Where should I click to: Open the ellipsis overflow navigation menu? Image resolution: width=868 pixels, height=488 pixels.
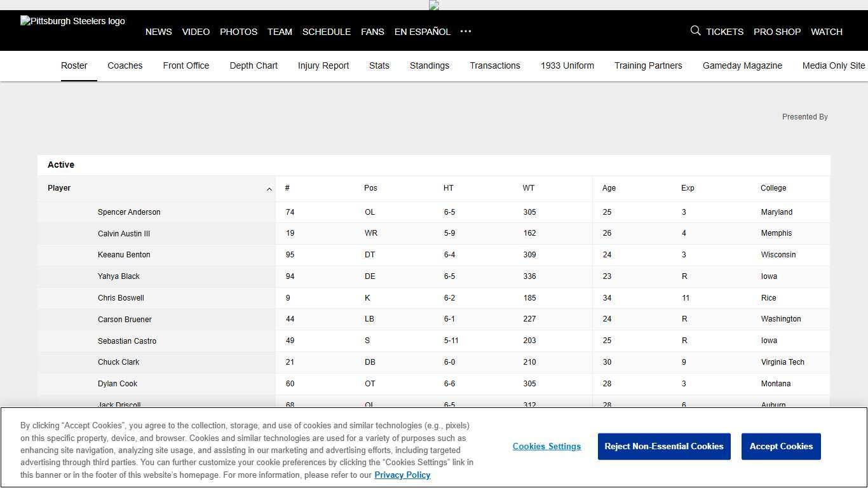[466, 32]
